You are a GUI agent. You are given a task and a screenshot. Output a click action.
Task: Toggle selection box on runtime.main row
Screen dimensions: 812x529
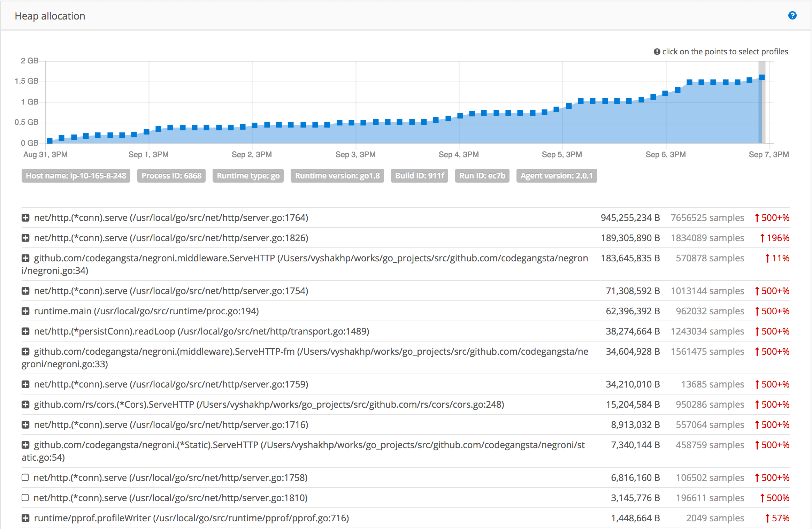point(25,311)
